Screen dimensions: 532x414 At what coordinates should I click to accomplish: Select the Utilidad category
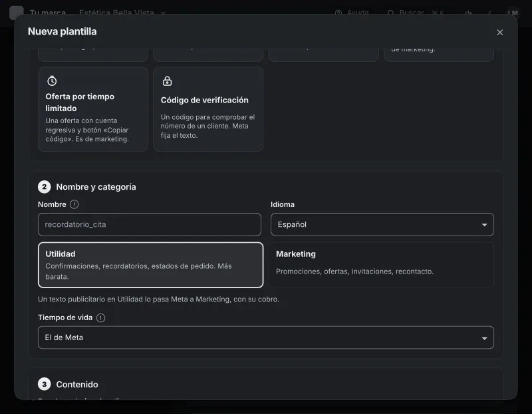(151, 265)
